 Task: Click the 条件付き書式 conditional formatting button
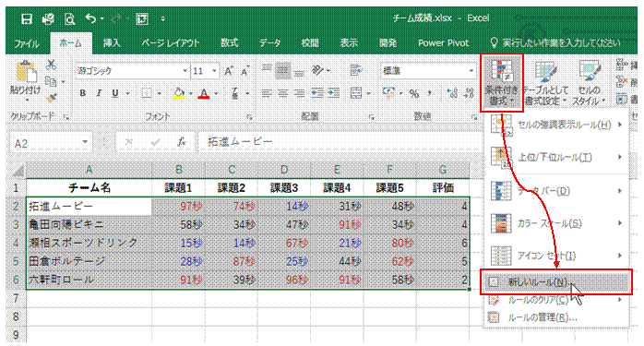pos(502,83)
